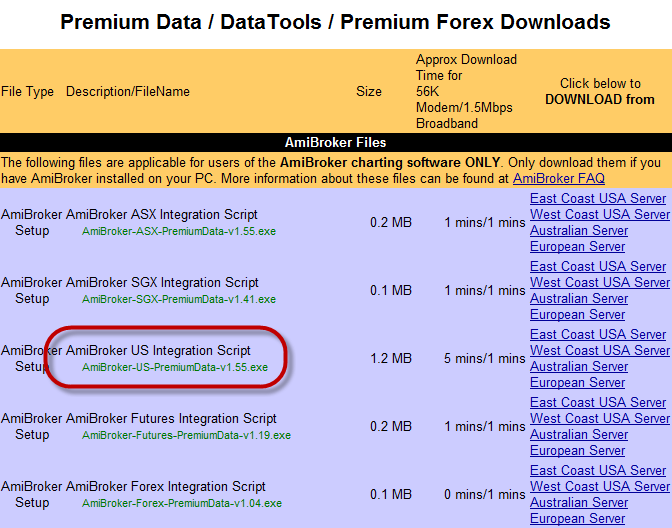
Task: Click the AmiBroker US Integration Script description
Action: click(x=158, y=351)
